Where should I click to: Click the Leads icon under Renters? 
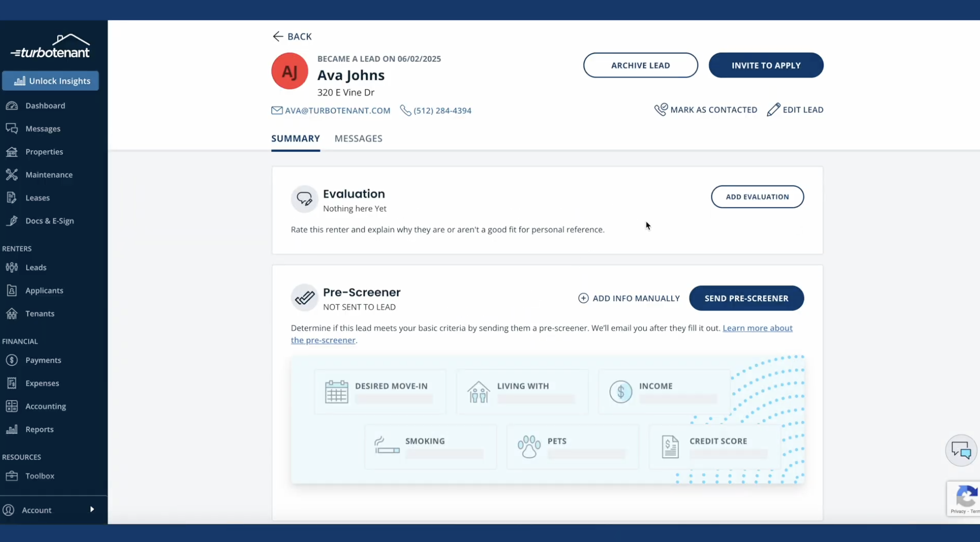12,267
